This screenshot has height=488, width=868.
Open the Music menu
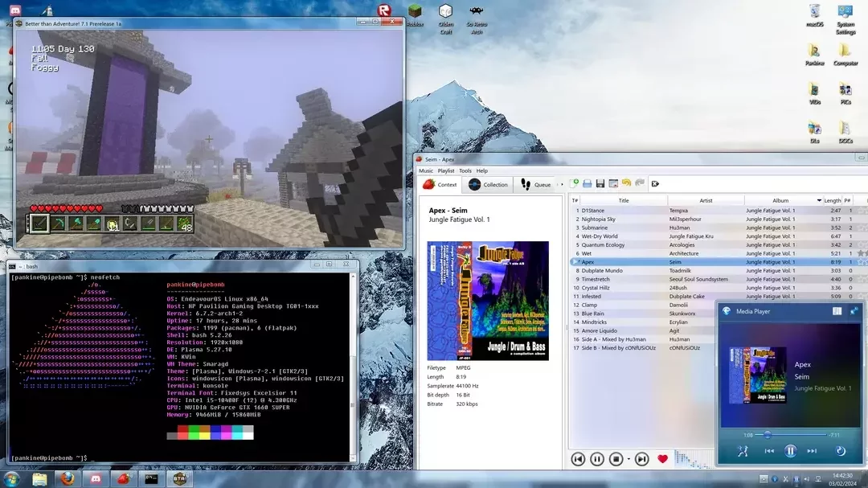coord(426,170)
